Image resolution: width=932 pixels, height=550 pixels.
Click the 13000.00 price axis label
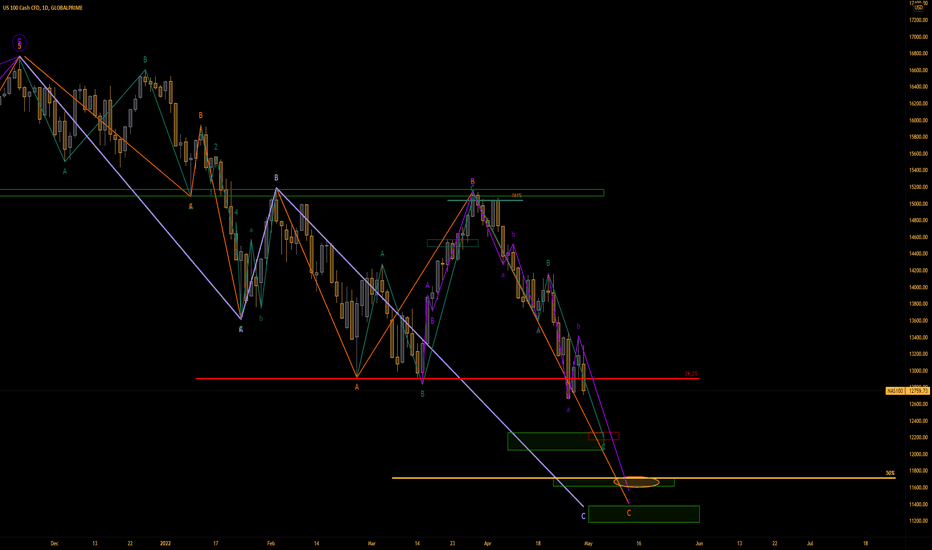click(x=918, y=371)
